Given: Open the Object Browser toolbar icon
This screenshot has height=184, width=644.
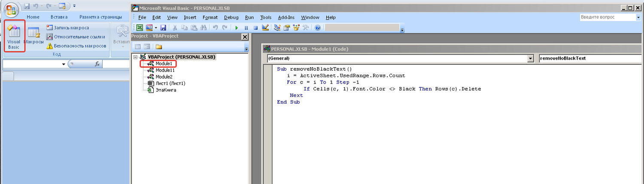Looking at the screenshot, I should pos(296,27).
